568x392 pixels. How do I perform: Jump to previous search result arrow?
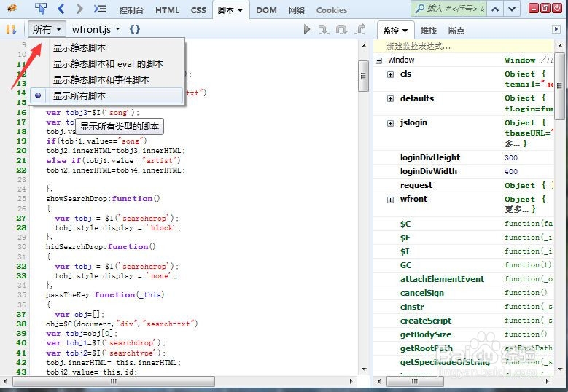(x=495, y=9)
